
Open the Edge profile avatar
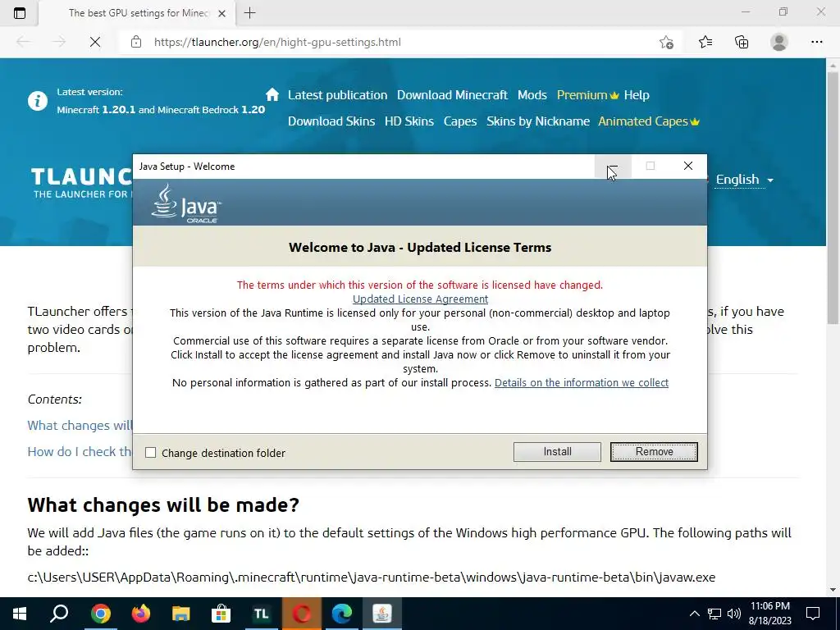pos(779,42)
